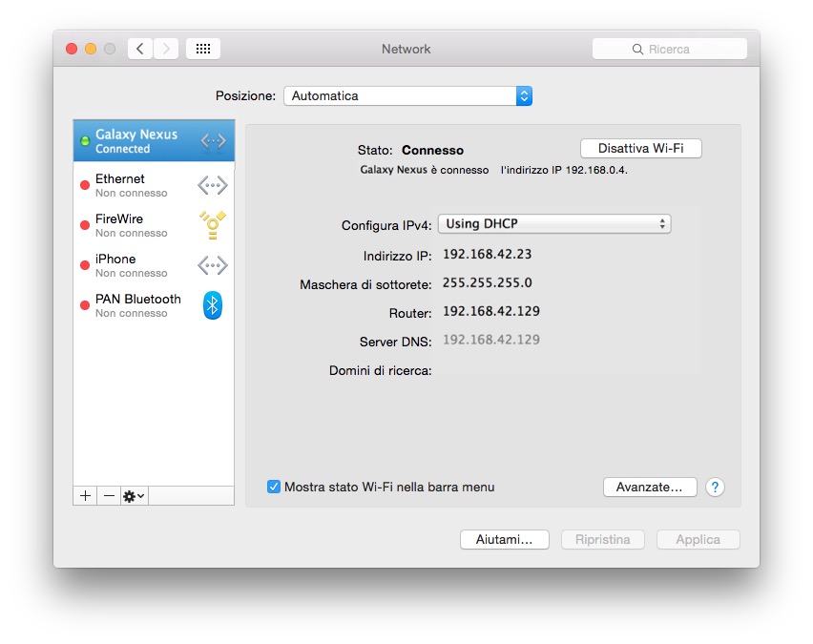This screenshot has height=644, width=813.
Task: Add a new network service with plus button
Action: [x=84, y=495]
